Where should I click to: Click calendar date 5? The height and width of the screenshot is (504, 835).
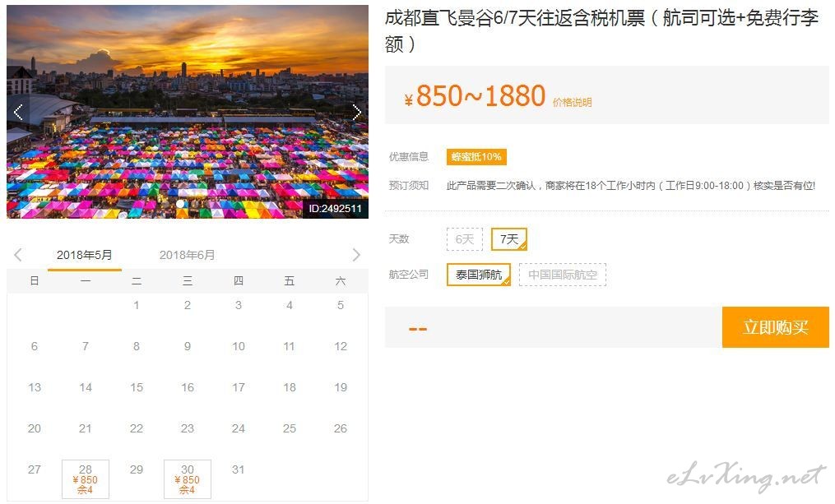[x=341, y=305]
